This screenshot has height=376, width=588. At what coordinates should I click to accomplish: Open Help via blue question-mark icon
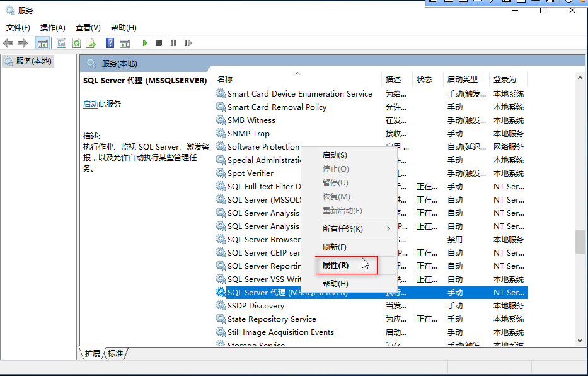coord(110,43)
